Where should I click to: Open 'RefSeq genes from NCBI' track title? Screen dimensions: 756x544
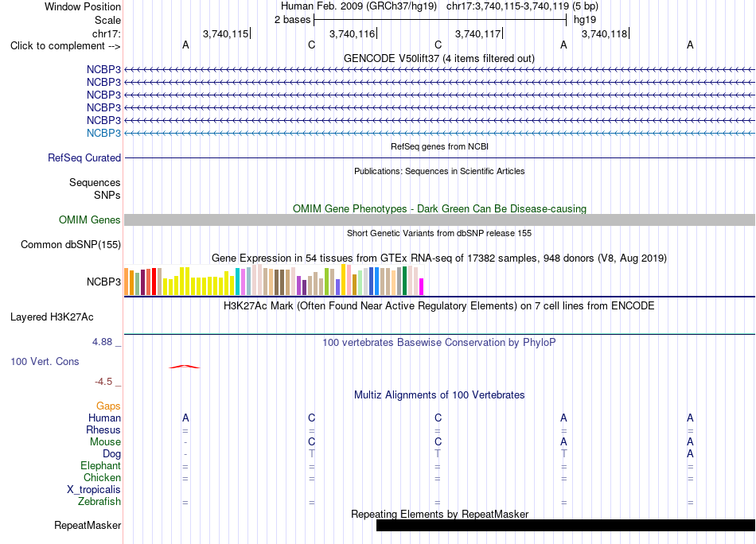click(x=440, y=146)
